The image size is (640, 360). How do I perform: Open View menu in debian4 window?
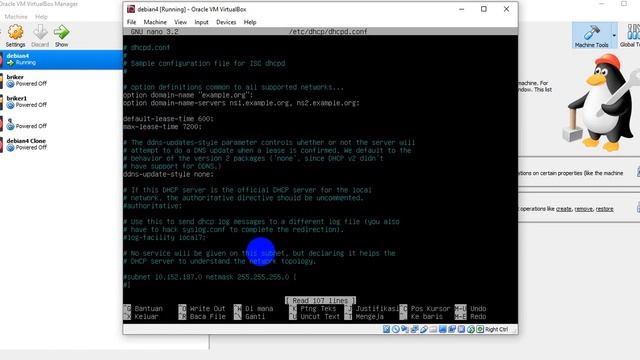pos(180,22)
